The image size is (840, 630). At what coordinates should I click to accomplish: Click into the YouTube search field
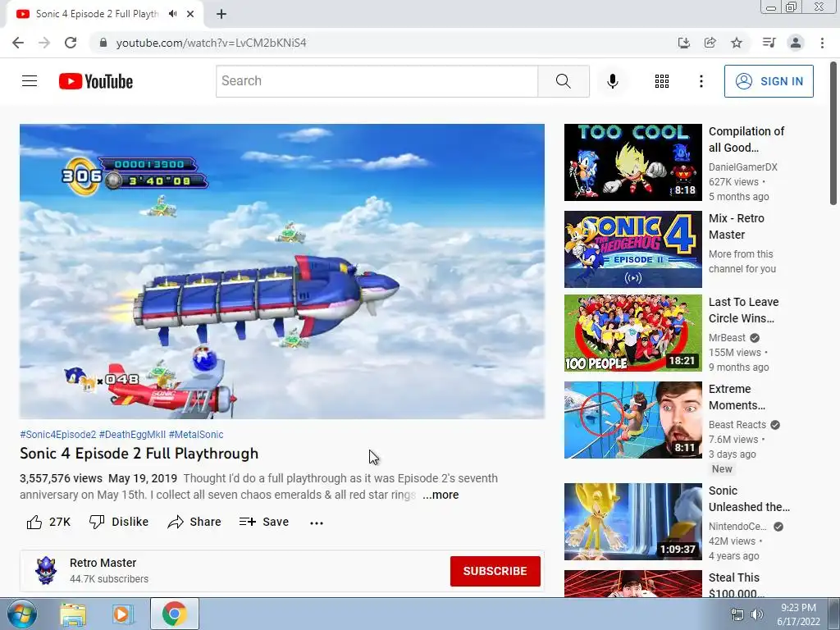(377, 81)
